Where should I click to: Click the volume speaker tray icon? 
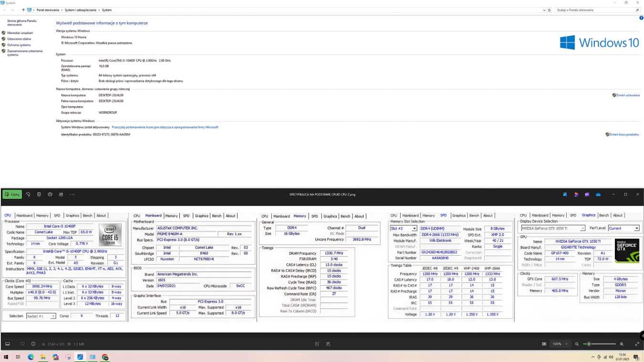[612, 357]
